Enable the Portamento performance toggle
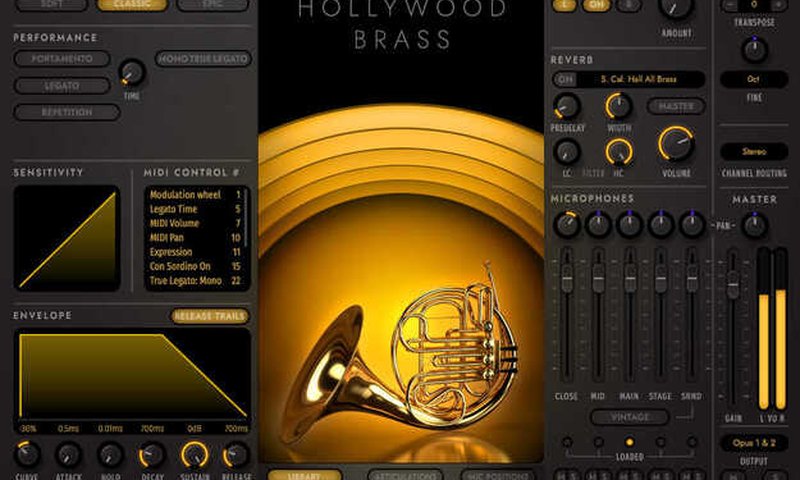Viewport: 800px width, 480px height. pyautogui.click(x=61, y=59)
